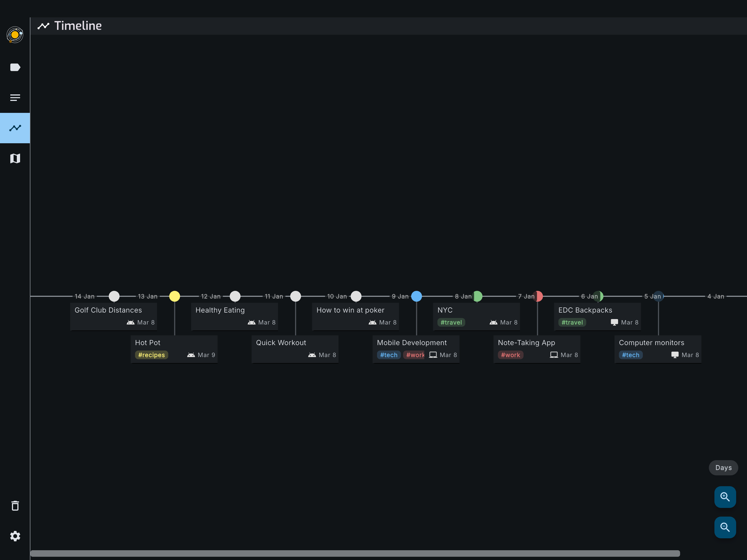This screenshot has width=747, height=560.
Task: Open the Hot Pot note card
Action: 174,349
